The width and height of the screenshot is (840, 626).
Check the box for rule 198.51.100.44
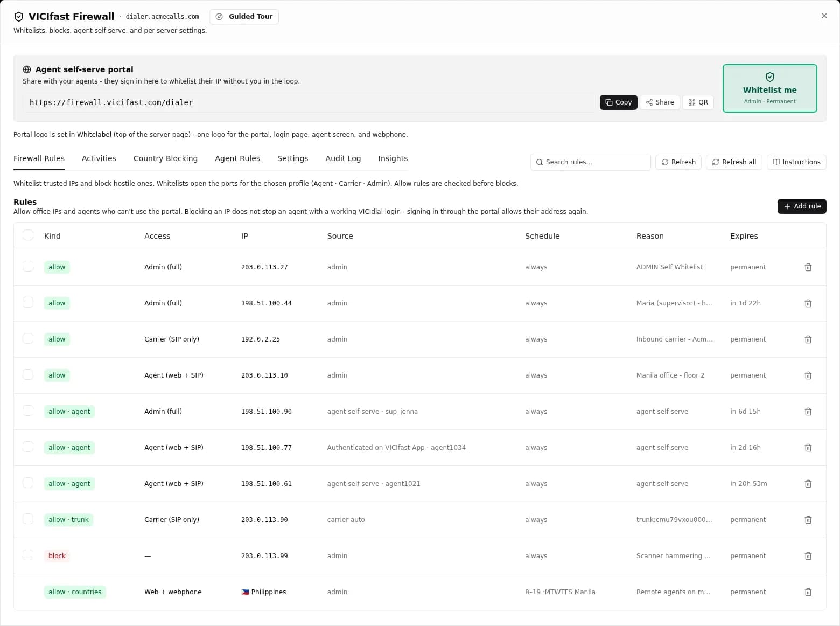[28, 302]
